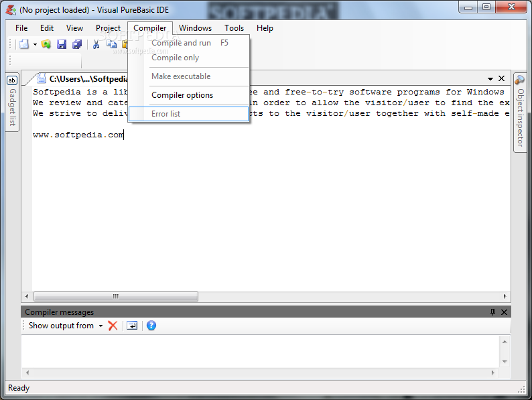Click the Ready status bar text
The height and width of the screenshot is (400, 532).
point(19,388)
